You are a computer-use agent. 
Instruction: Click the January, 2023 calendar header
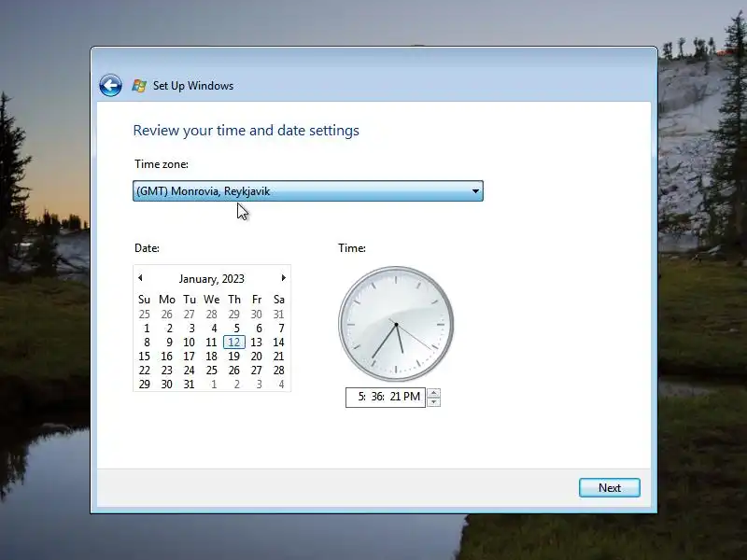[x=212, y=278]
